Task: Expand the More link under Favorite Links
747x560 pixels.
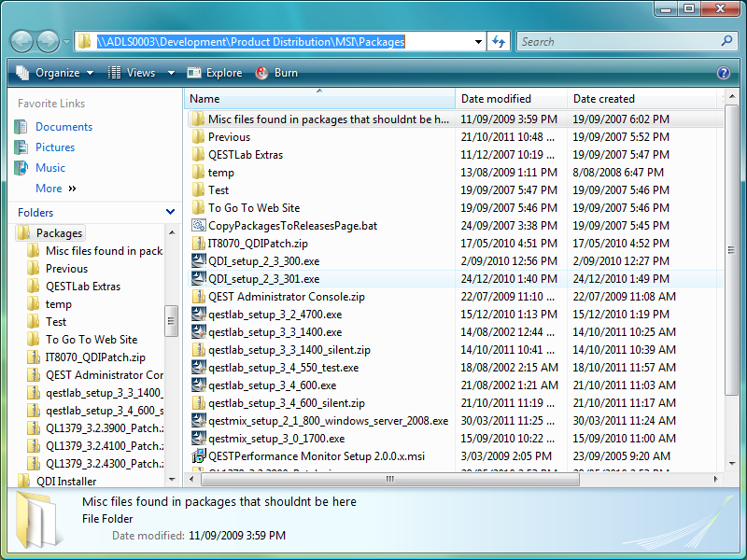Action: pyautogui.click(x=49, y=188)
